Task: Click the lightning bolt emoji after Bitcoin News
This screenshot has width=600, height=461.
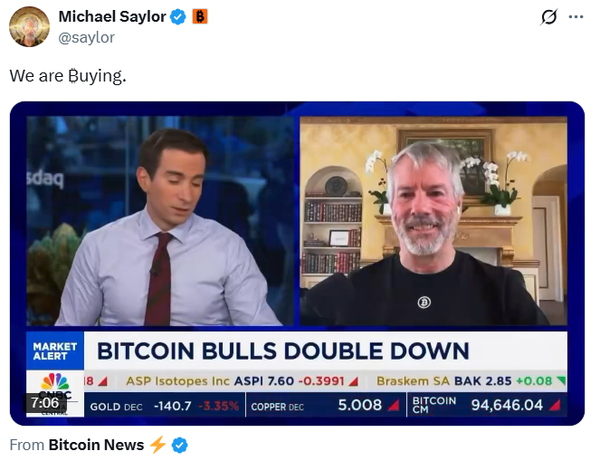Action: 158,445
